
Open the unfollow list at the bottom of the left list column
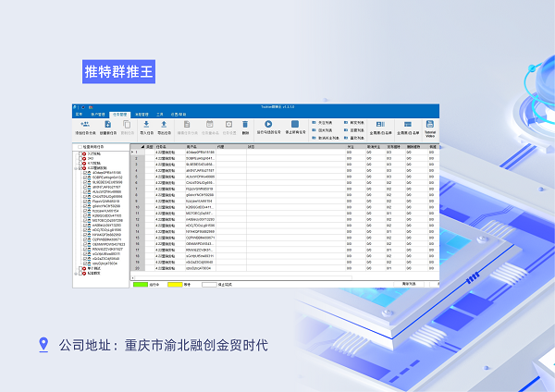click(326, 138)
